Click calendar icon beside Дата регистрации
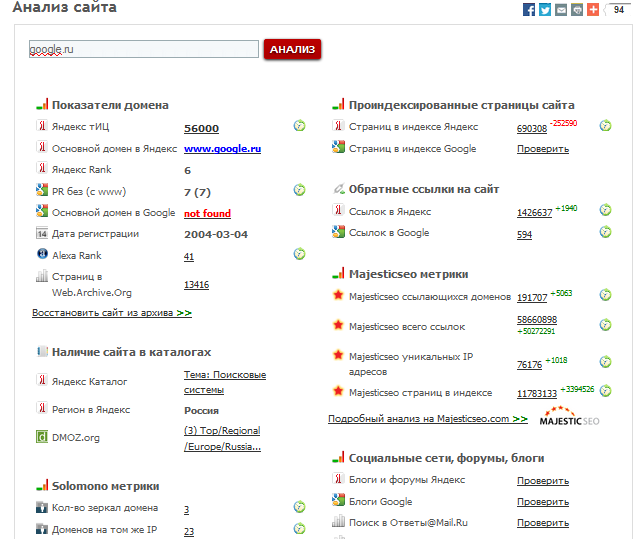The width and height of the screenshot is (635, 539). tap(42, 233)
